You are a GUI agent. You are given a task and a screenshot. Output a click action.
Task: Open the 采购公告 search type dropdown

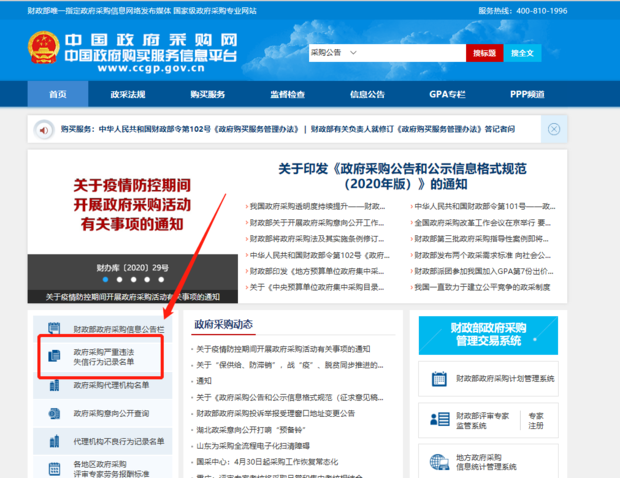coord(334,53)
